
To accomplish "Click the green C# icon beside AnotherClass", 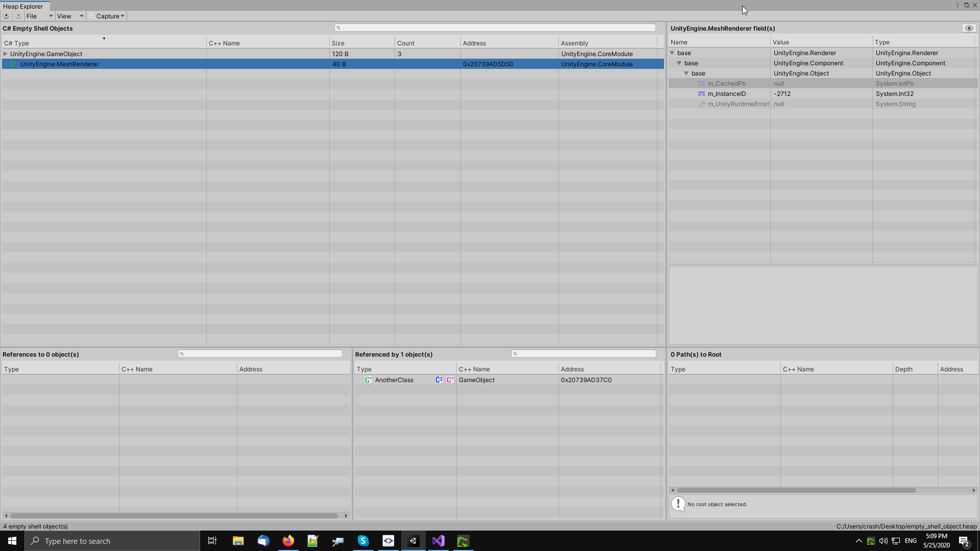I will [x=368, y=380].
